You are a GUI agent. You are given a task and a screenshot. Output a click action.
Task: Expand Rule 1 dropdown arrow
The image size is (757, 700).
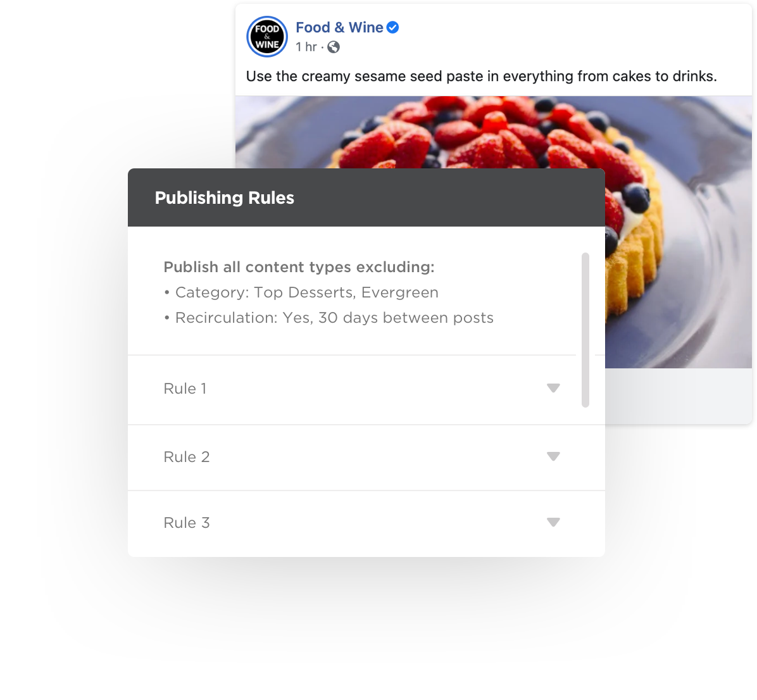[x=553, y=388]
